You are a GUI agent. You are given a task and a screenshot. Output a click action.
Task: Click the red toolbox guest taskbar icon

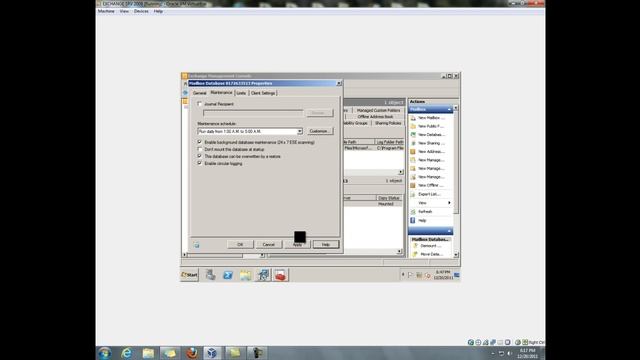(280, 275)
